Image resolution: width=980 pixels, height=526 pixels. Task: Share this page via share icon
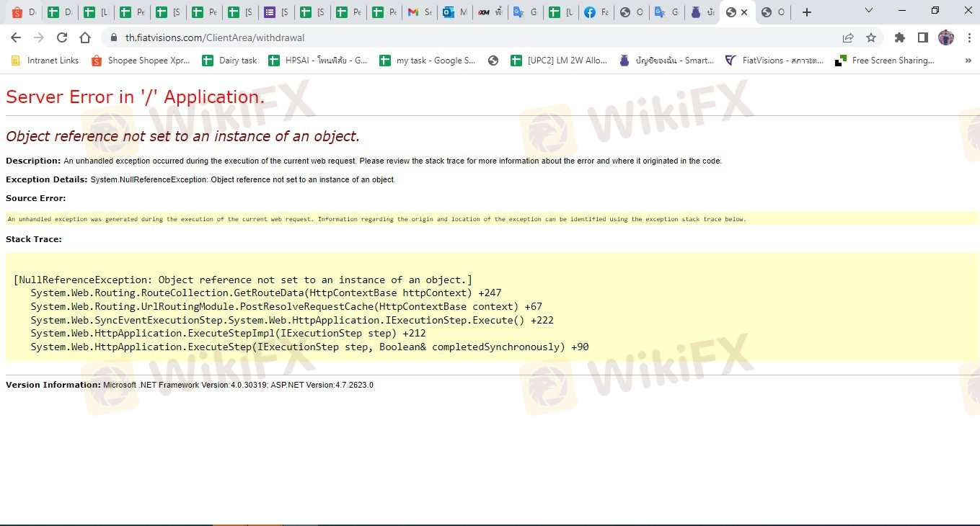click(848, 37)
